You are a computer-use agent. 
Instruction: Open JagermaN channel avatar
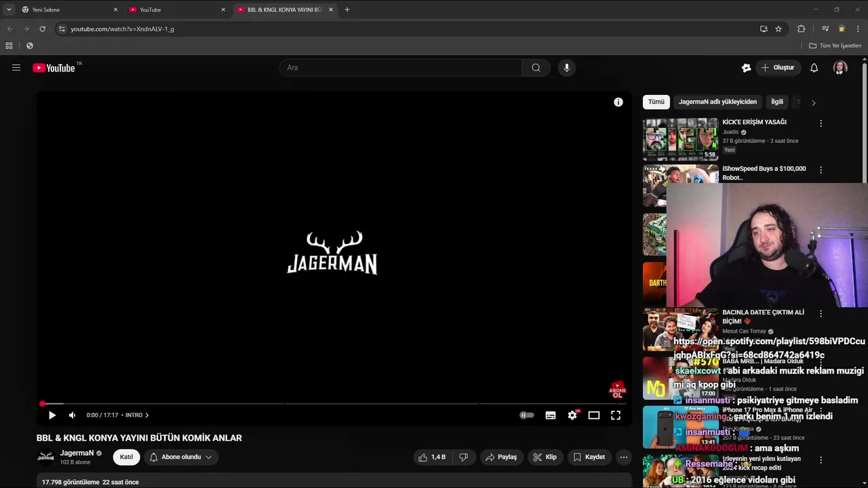pos(45,457)
